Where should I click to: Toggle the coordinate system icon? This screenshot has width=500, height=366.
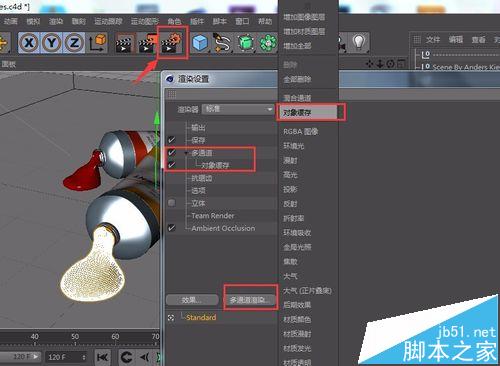pyautogui.click(x=97, y=43)
